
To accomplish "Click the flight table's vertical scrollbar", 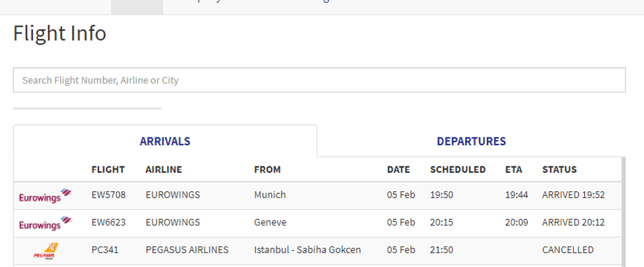I will point(622,210).
